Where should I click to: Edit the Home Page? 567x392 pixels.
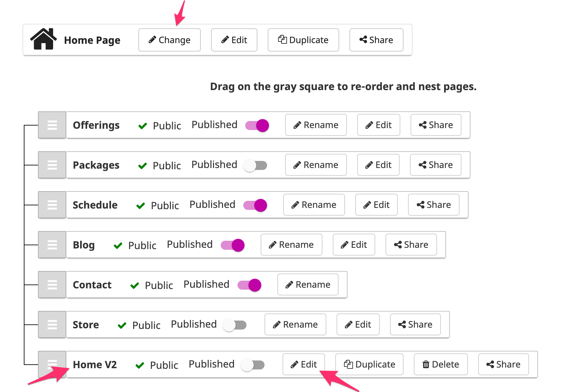(x=234, y=40)
